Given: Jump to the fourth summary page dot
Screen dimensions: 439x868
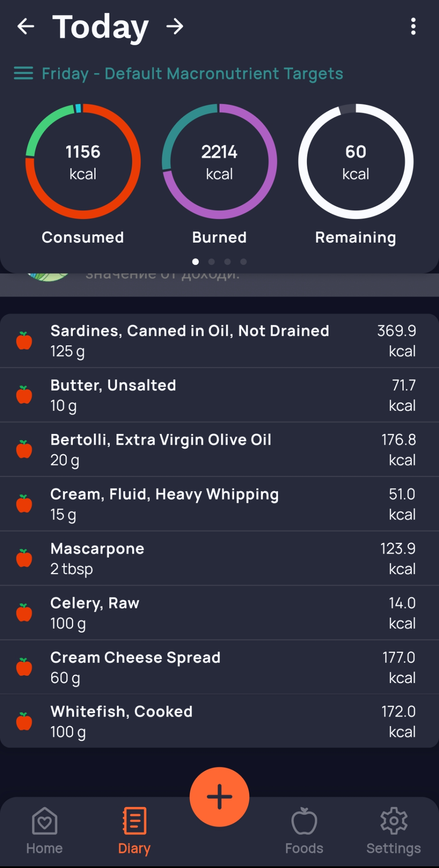Looking at the screenshot, I should pyautogui.click(x=244, y=262).
